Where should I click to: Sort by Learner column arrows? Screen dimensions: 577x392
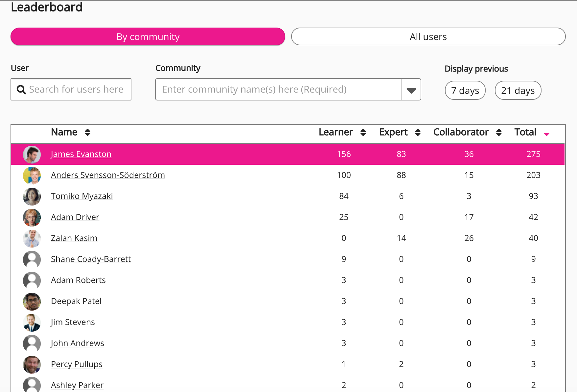363,132
